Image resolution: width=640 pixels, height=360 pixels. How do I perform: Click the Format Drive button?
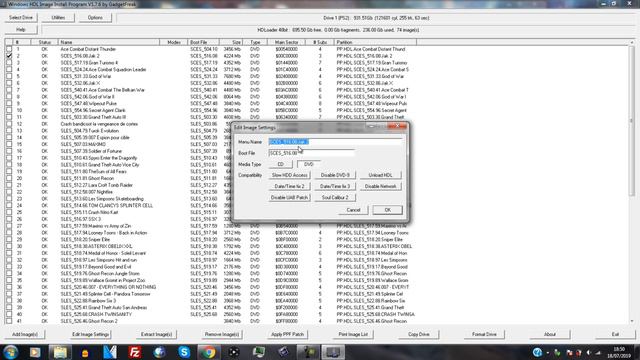pyautogui.click(x=484, y=334)
